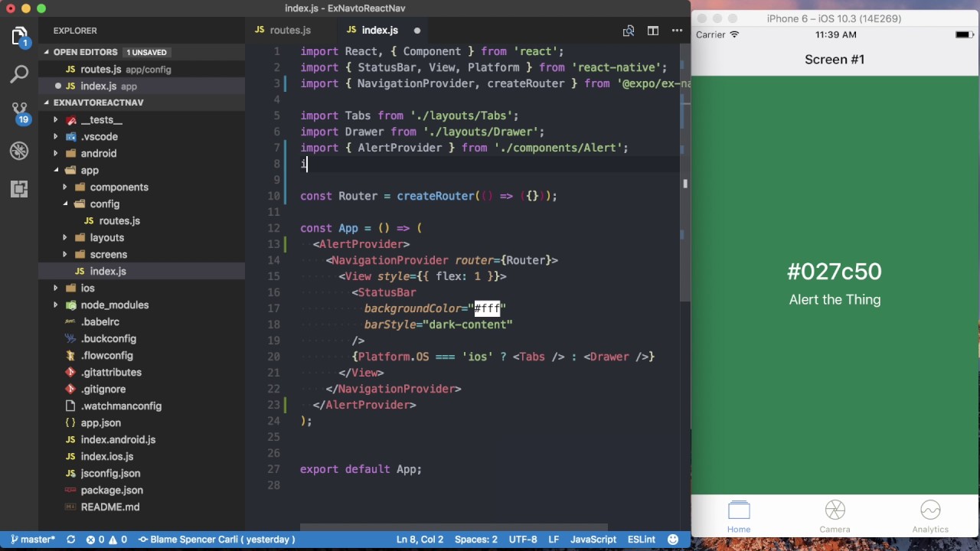Open the .gitignore file
The height and width of the screenshot is (551, 980).
pyautogui.click(x=103, y=390)
